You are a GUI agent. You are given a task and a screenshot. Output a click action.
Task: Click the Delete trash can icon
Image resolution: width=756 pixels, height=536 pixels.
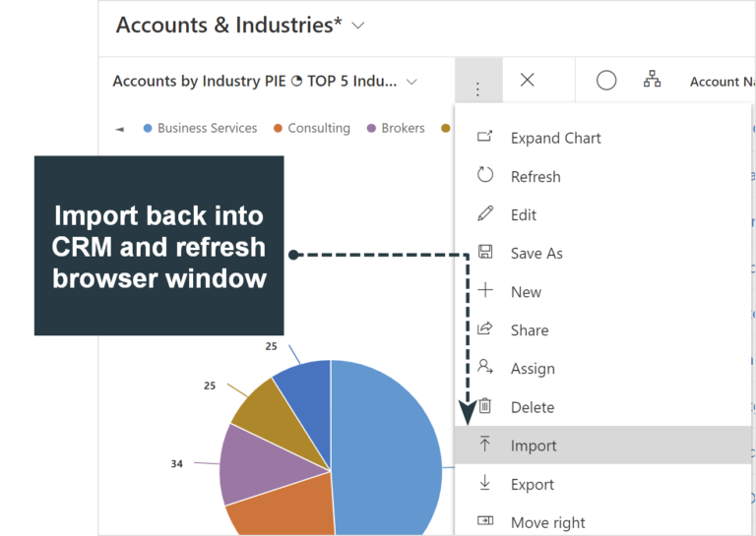point(484,406)
